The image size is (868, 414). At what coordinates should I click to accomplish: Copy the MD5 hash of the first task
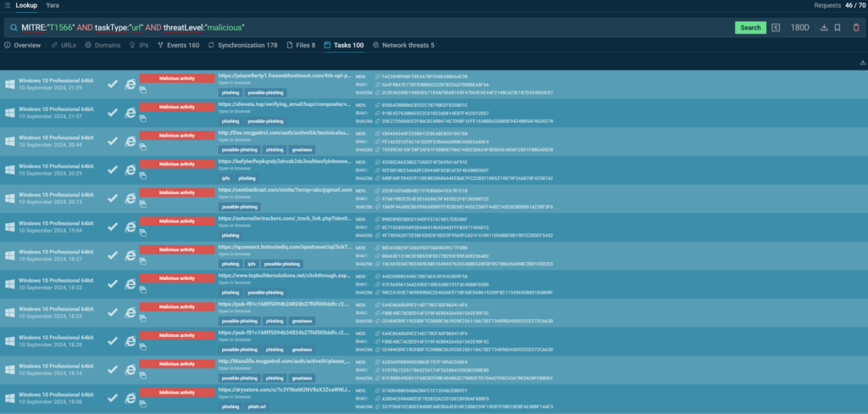[378, 76]
